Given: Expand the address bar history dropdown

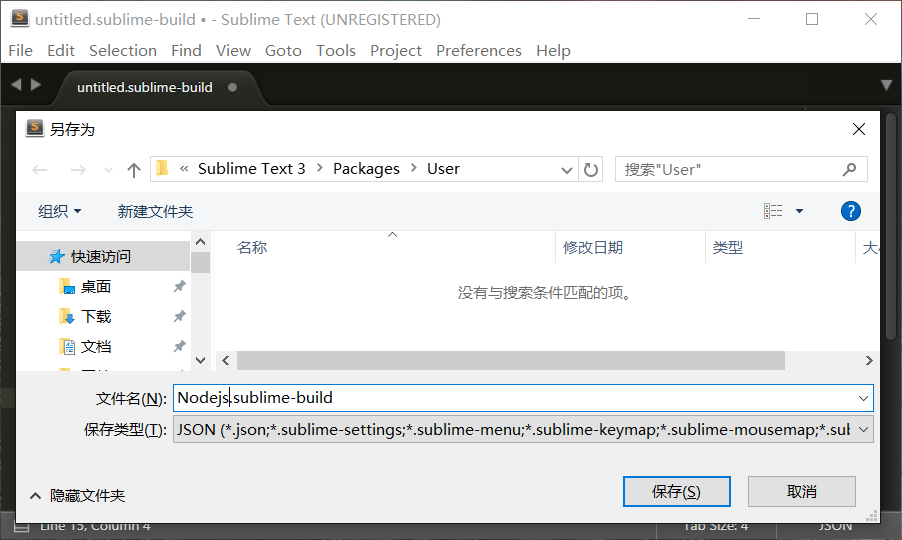Looking at the screenshot, I should [567, 170].
